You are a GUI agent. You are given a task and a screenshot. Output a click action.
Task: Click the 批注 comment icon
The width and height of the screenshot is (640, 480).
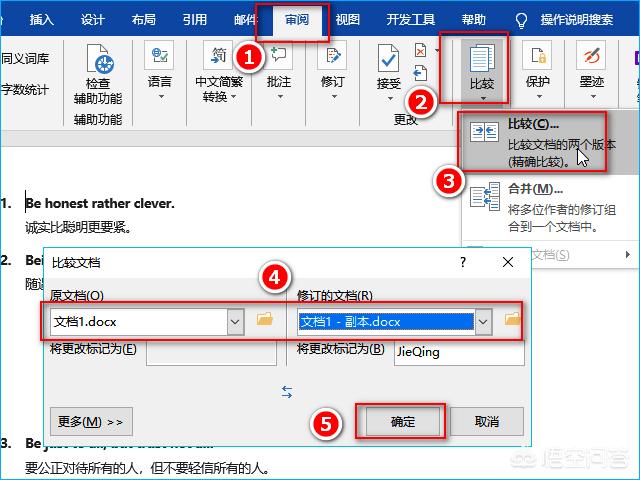[279, 55]
